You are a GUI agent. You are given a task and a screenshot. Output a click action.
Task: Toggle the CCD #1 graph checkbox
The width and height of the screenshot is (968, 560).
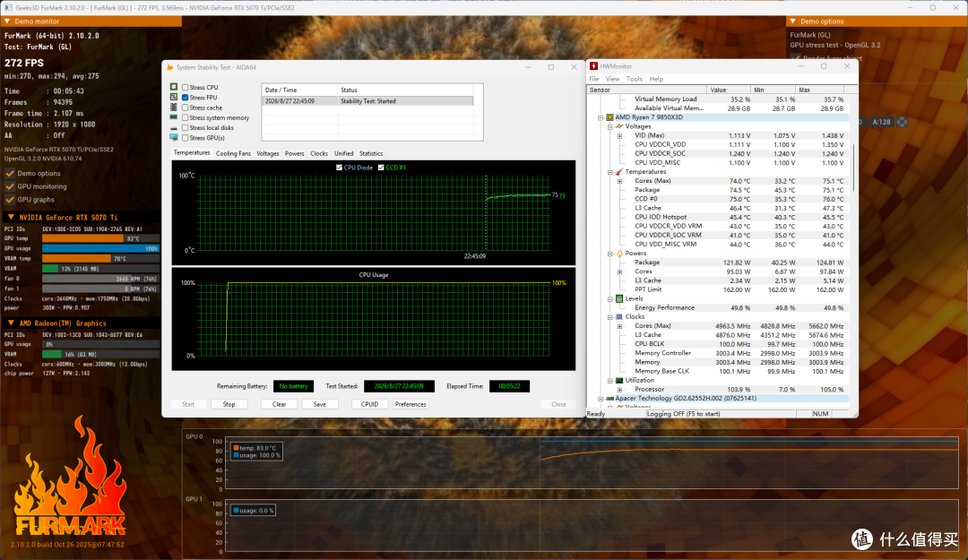[x=381, y=168]
